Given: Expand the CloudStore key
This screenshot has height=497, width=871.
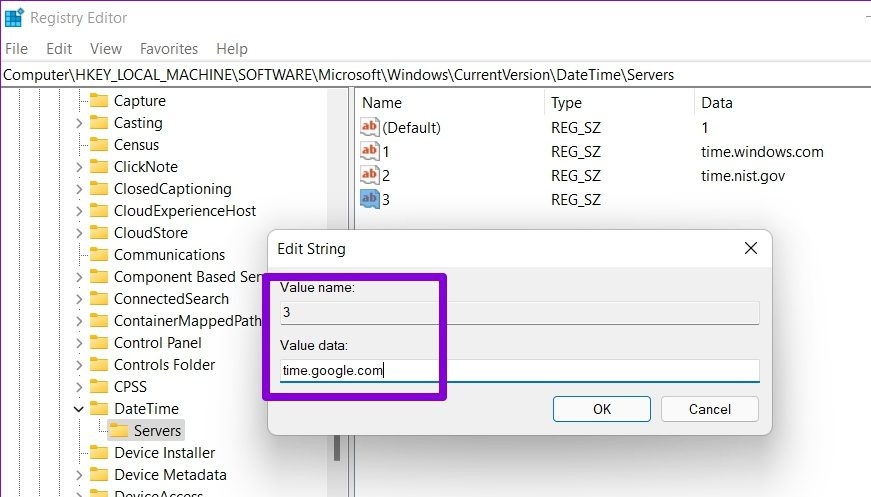Looking at the screenshot, I should [78, 233].
